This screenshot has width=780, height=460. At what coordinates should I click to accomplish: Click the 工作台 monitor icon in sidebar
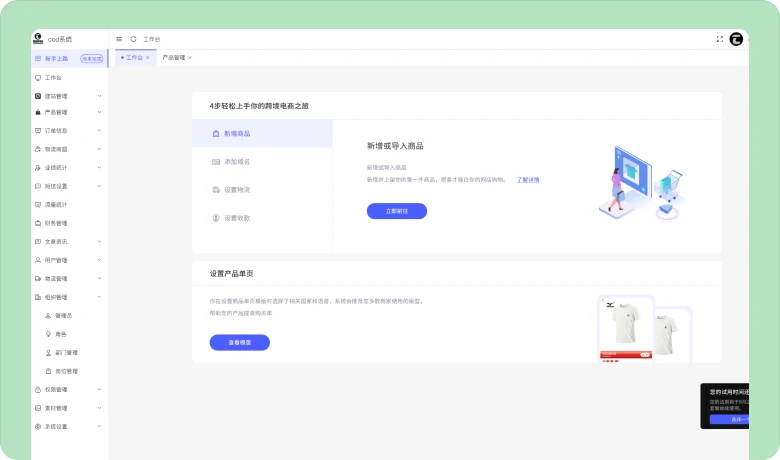(38, 77)
